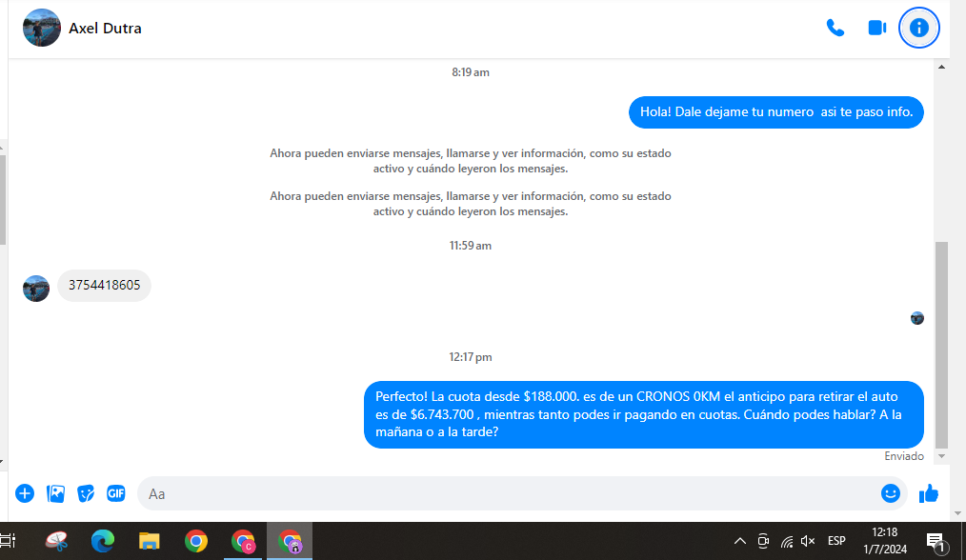Click the 12:17 pm timestamp

coord(470,357)
